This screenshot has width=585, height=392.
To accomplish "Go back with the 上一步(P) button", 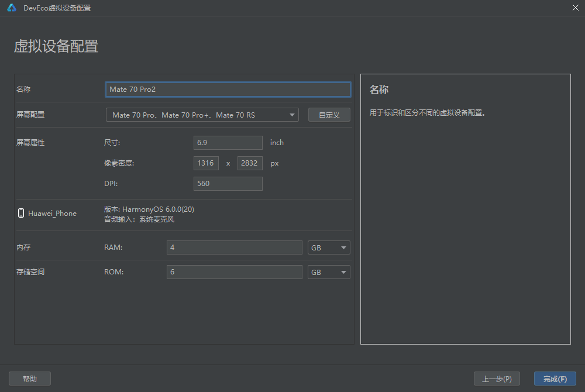I will pos(497,379).
